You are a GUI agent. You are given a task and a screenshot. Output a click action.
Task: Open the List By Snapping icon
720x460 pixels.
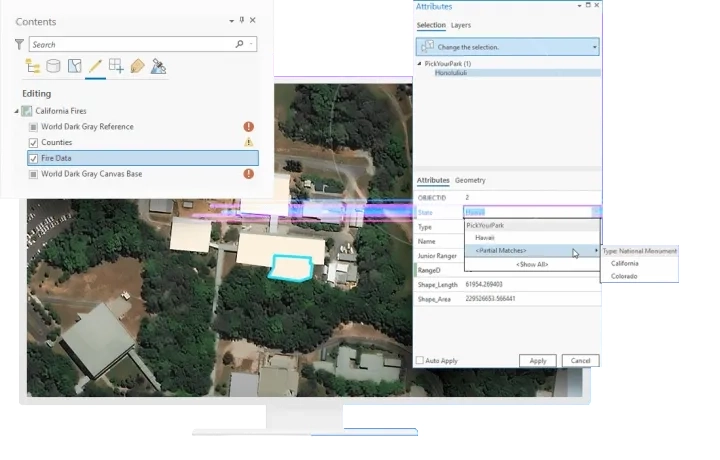(x=116, y=67)
